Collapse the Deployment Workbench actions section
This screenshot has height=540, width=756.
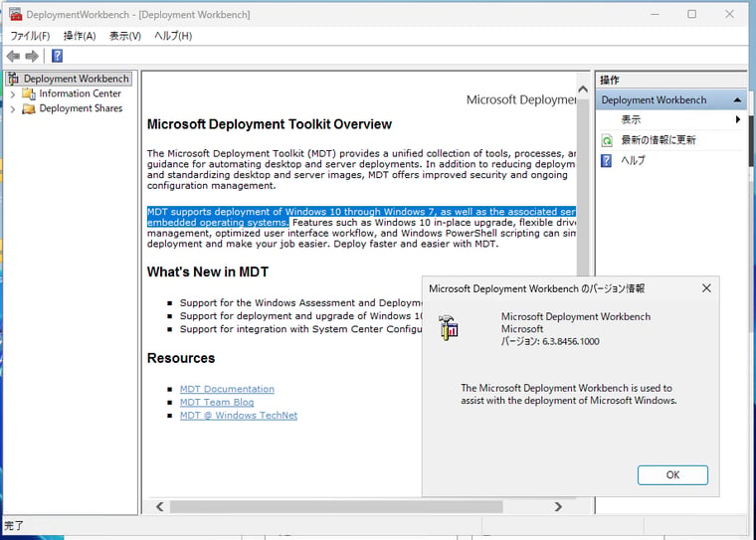click(737, 99)
